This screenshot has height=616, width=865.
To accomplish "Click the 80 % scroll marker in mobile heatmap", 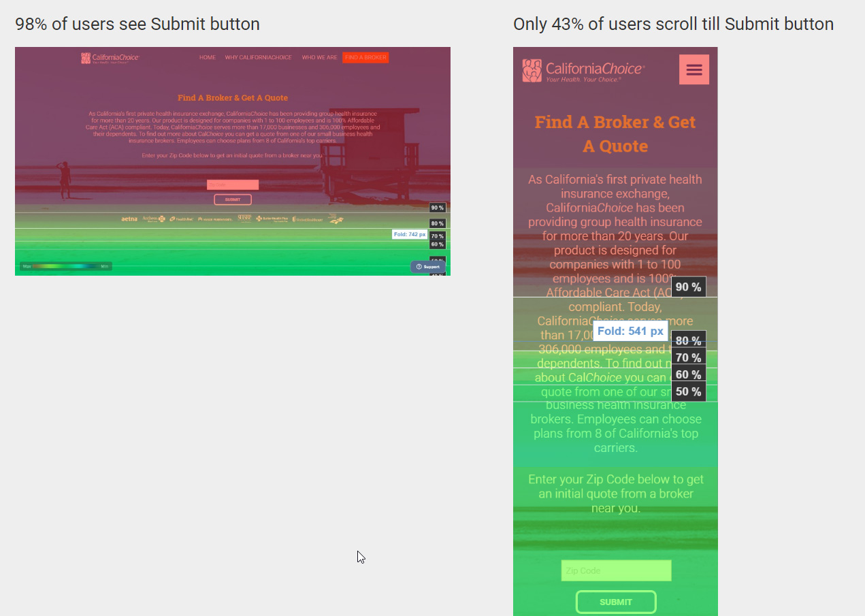I will point(689,340).
